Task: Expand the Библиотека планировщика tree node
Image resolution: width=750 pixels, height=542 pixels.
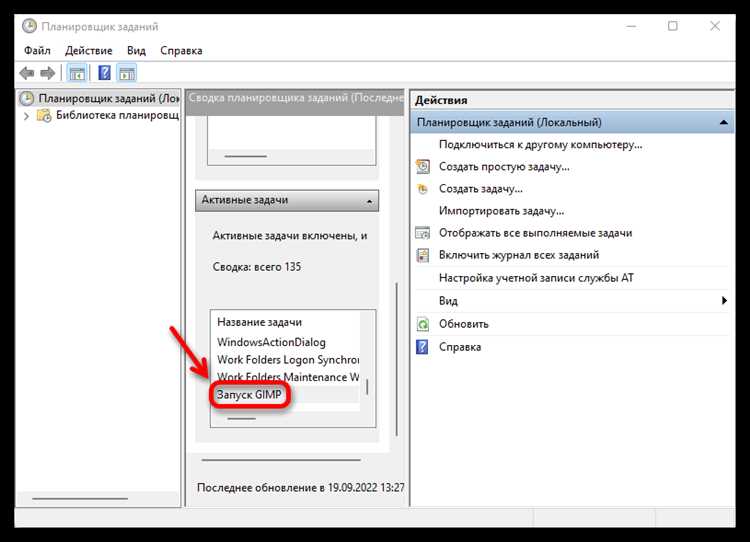Action: click(x=26, y=116)
